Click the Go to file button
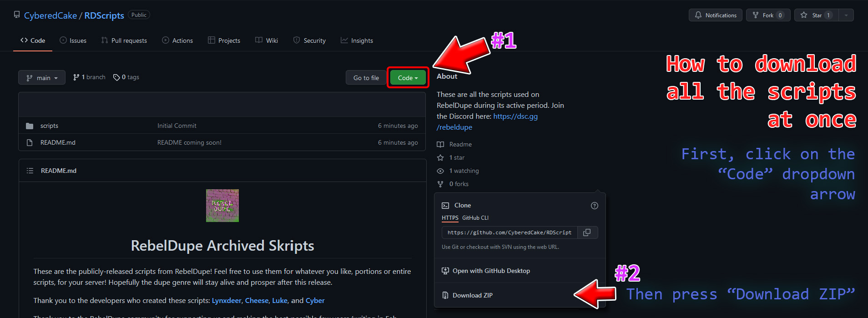Image resolution: width=868 pixels, height=318 pixels. pyautogui.click(x=366, y=78)
